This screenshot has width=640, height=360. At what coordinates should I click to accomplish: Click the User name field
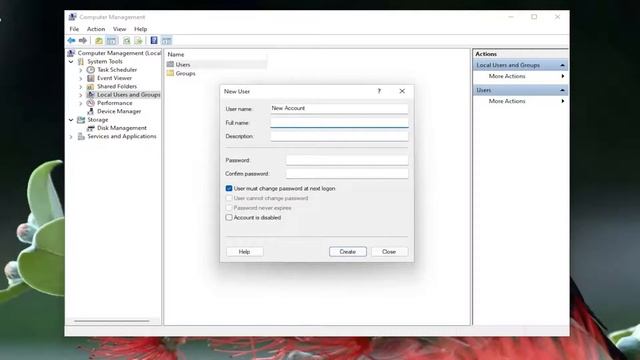click(x=339, y=108)
